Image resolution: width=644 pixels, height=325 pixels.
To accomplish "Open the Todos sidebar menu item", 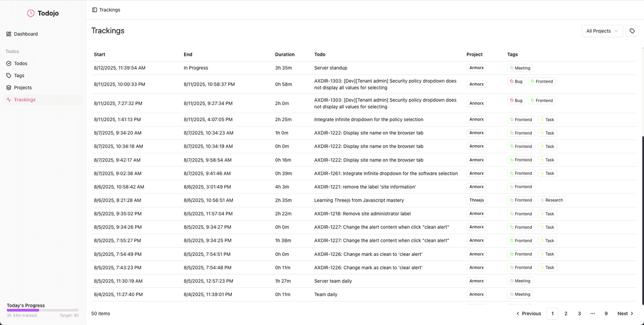I will [20, 63].
